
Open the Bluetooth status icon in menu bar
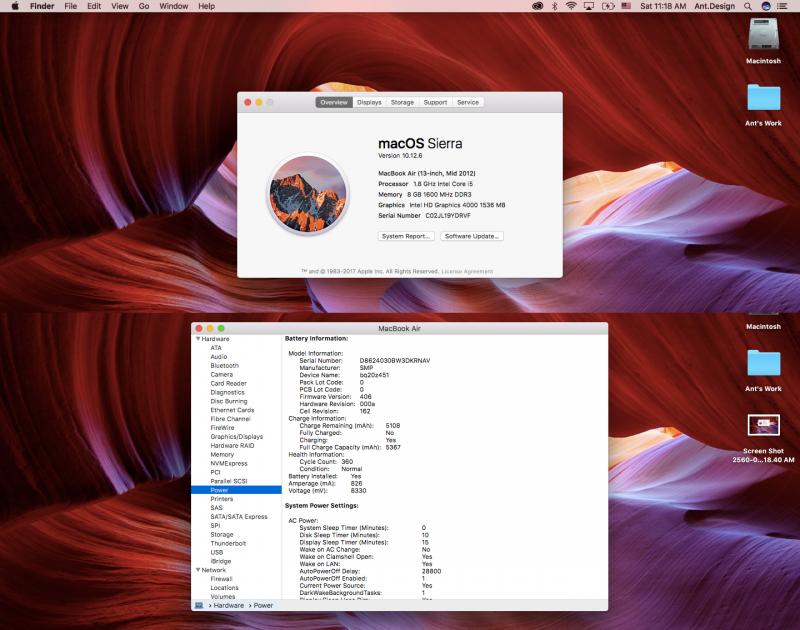point(555,6)
